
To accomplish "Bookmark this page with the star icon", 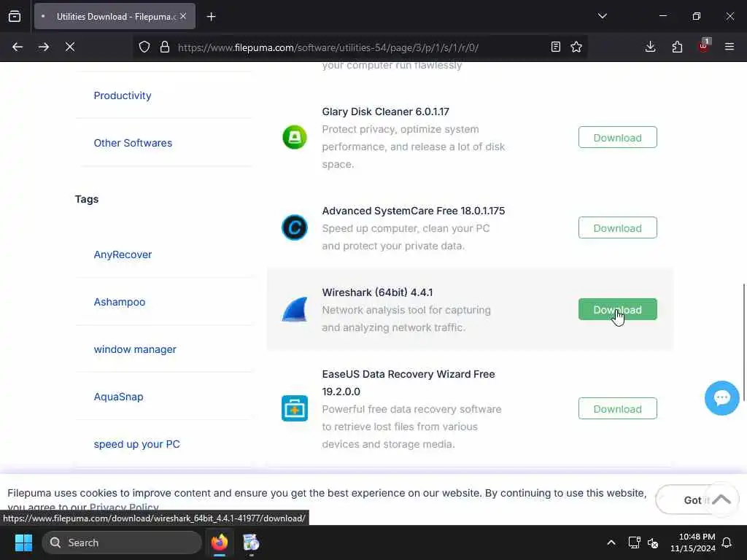I will 576,47.
